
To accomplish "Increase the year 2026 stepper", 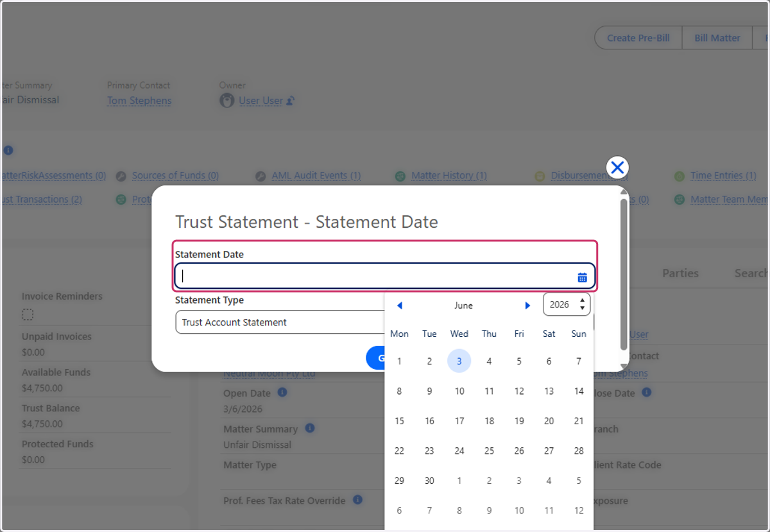I will (x=582, y=300).
